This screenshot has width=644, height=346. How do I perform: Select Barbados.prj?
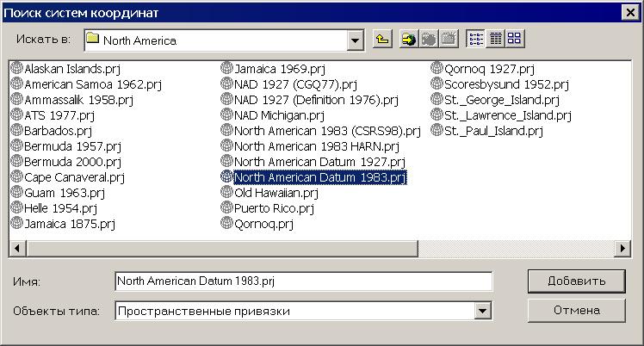58,131
